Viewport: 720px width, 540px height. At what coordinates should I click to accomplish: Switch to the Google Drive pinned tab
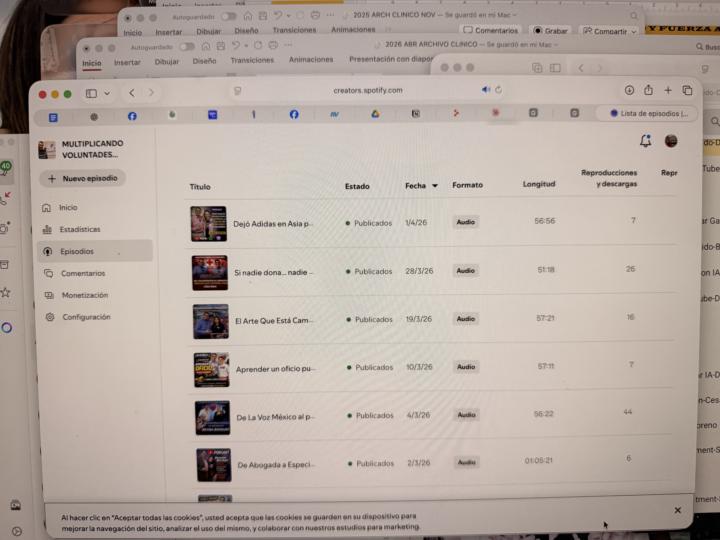(x=375, y=114)
